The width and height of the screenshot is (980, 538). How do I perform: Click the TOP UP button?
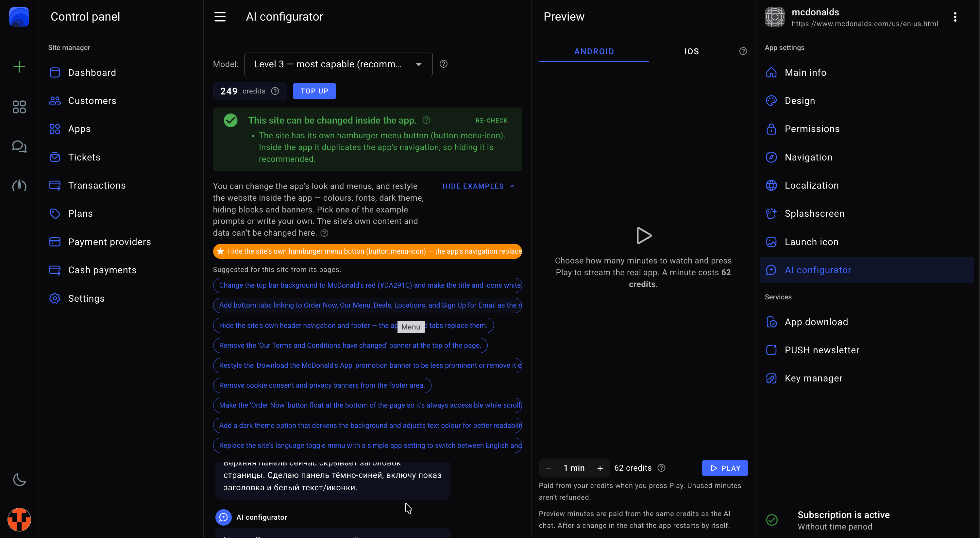coord(314,91)
